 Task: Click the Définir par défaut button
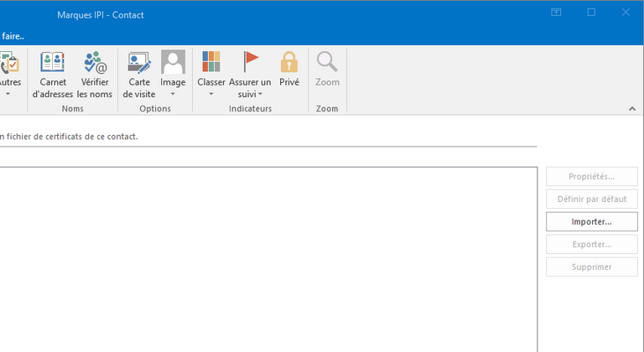click(x=591, y=199)
